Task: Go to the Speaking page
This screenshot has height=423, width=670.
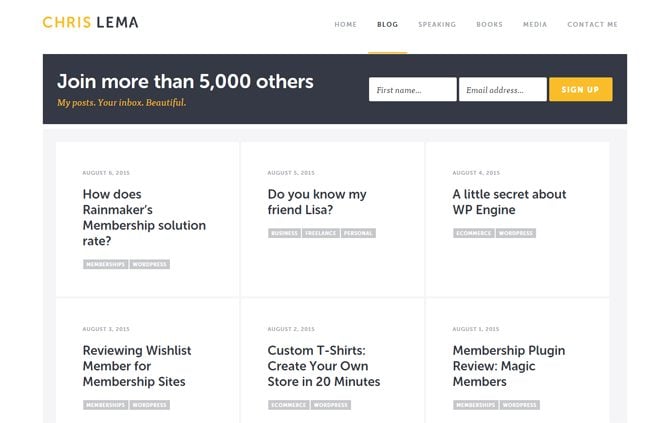Action: click(437, 24)
